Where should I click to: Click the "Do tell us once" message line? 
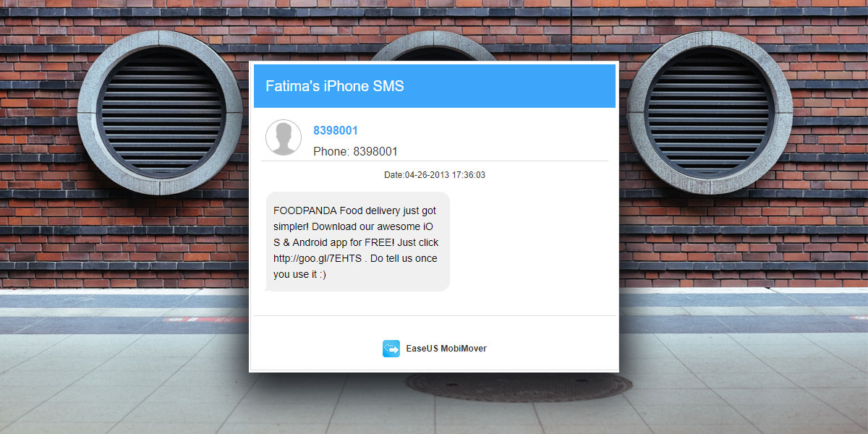[403, 258]
